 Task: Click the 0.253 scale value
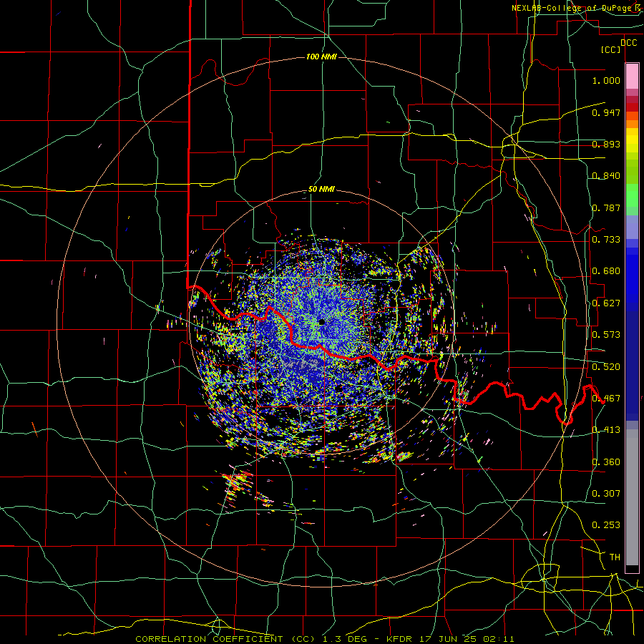[x=606, y=525]
